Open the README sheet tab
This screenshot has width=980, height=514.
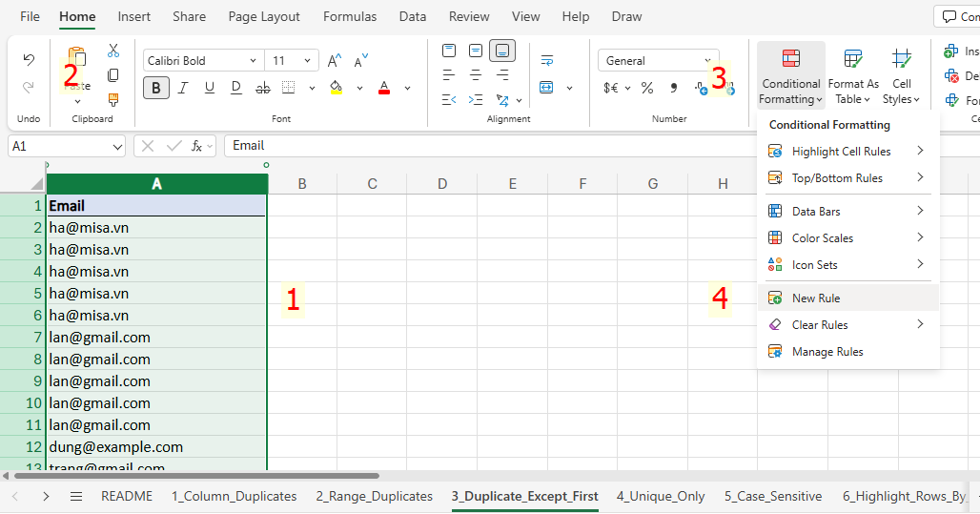tap(127, 497)
